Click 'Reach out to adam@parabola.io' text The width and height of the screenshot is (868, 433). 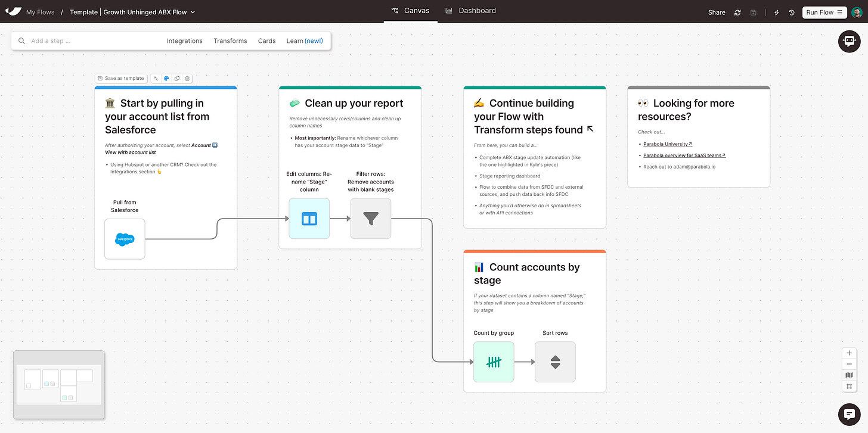679,167
